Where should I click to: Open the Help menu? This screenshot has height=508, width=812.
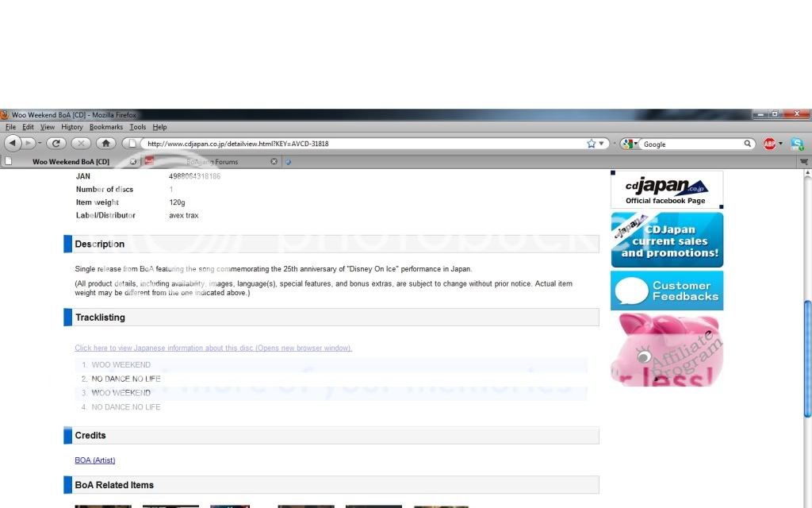pyautogui.click(x=159, y=127)
